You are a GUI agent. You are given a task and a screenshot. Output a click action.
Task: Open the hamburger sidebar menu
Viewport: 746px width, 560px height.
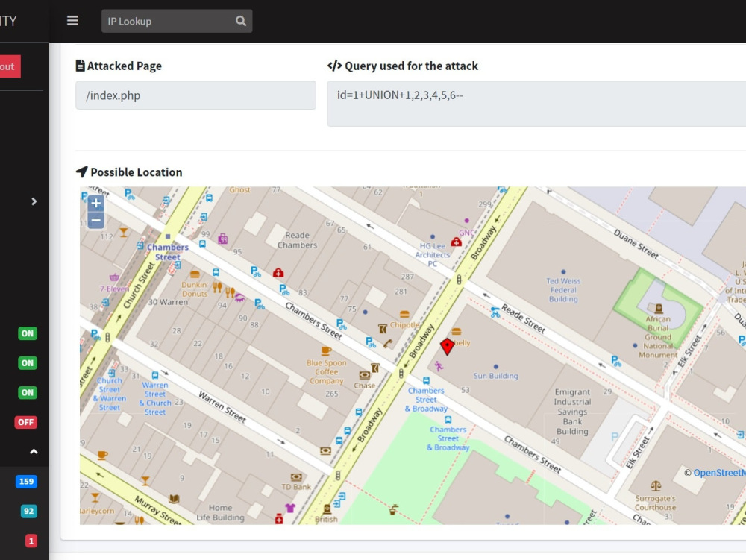tap(72, 20)
